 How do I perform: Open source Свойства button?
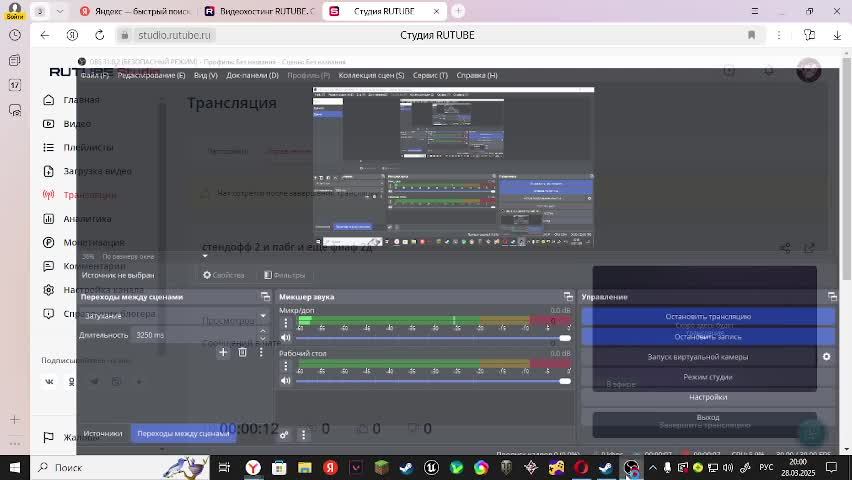224,275
